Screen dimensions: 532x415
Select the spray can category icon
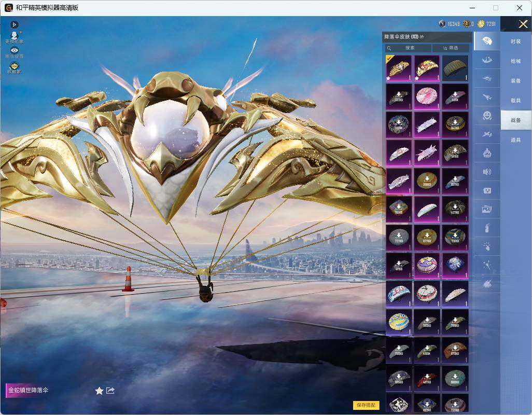(x=487, y=228)
